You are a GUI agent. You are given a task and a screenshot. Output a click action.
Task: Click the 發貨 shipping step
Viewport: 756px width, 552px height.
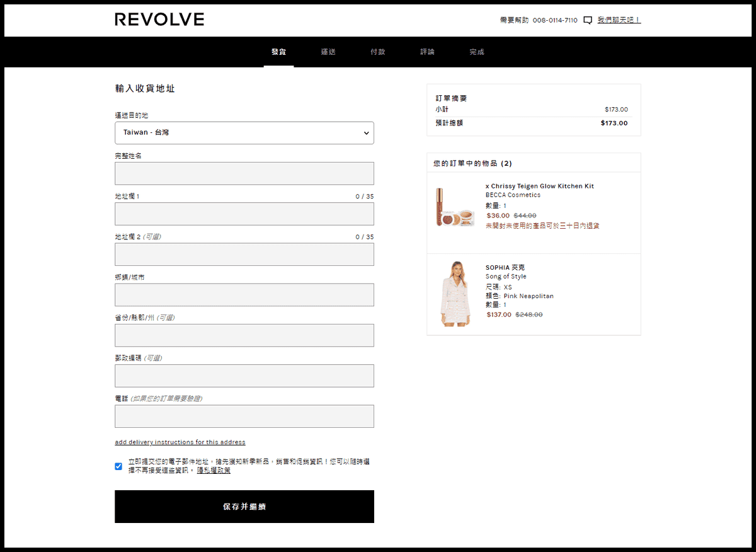pyautogui.click(x=278, y=52)
